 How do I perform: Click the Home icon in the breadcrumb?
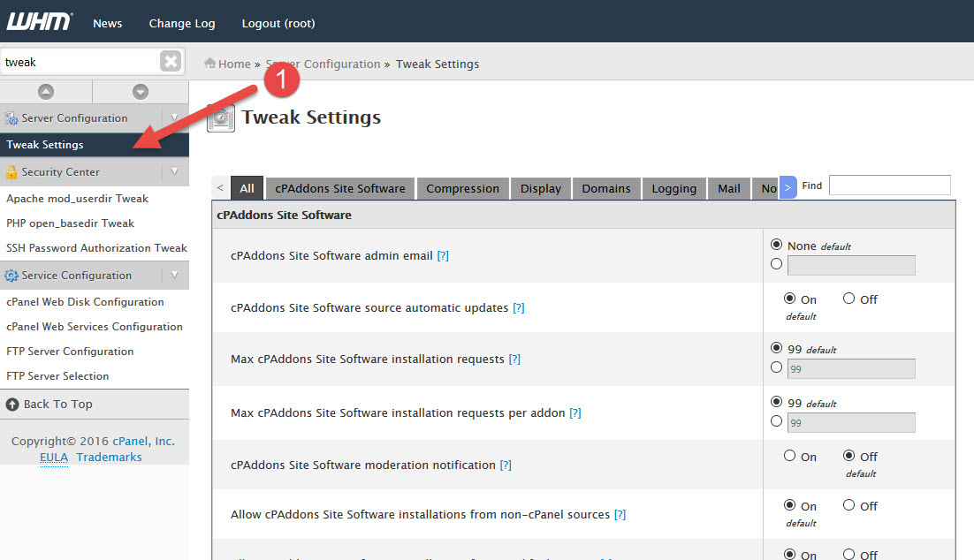pos(208,64)
